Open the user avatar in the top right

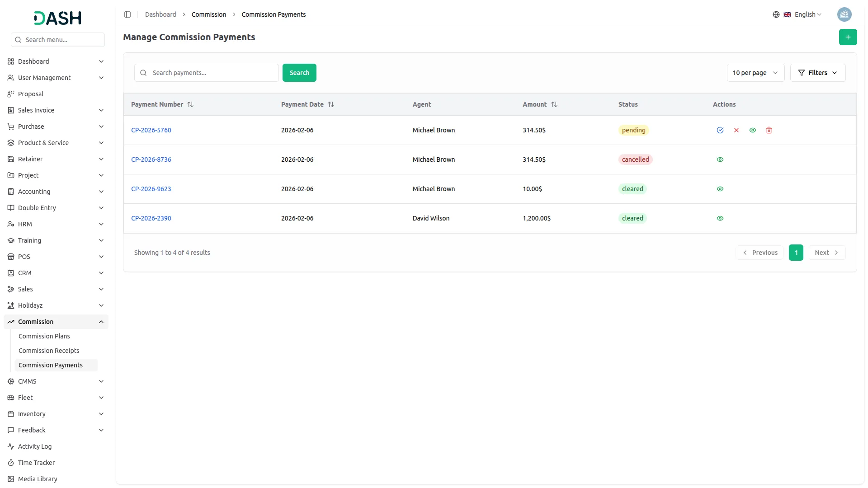pyautogui.click(x=844, y=14)
